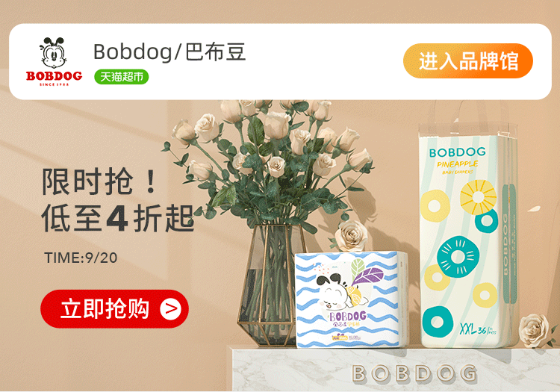Image resolution: width=560 pixels, height=392 pixels.
Task: Click the teal pineapple ring graphic
Action: [x=458, y=257]
